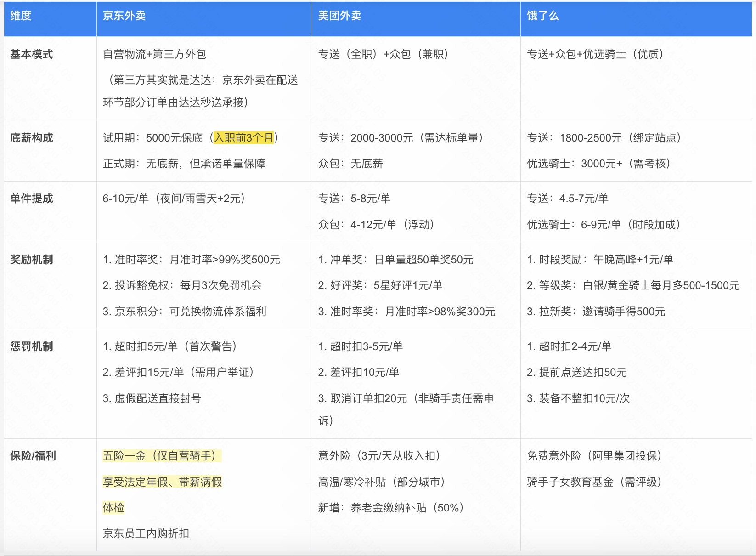
Task: Click text 正式期：无底薪，但承诺单量保障
Action: (184, 164)
